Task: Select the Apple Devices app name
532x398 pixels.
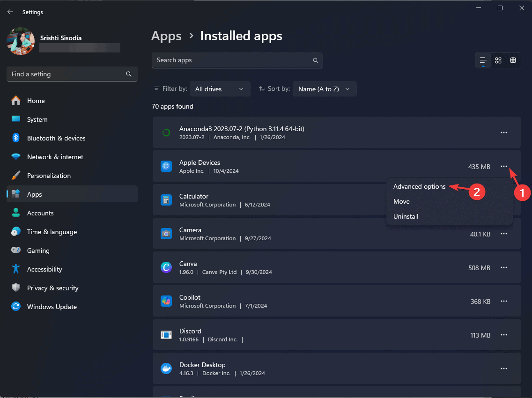Action: 199,162
